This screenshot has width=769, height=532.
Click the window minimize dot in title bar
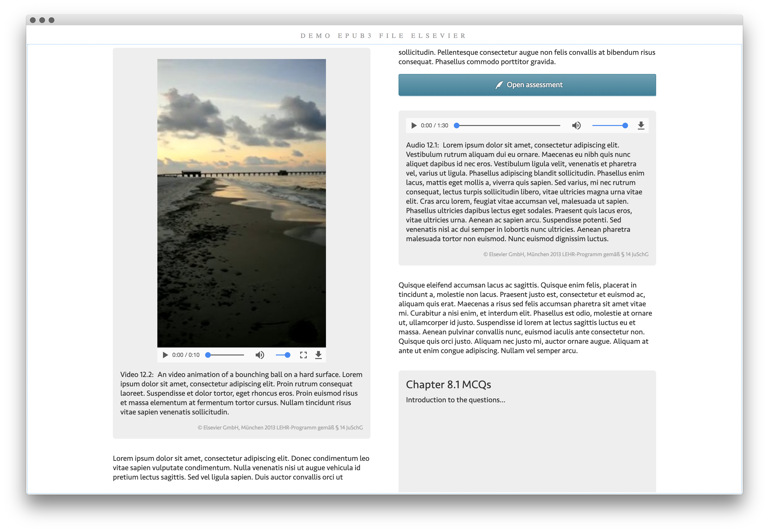(x=42, y=20)
